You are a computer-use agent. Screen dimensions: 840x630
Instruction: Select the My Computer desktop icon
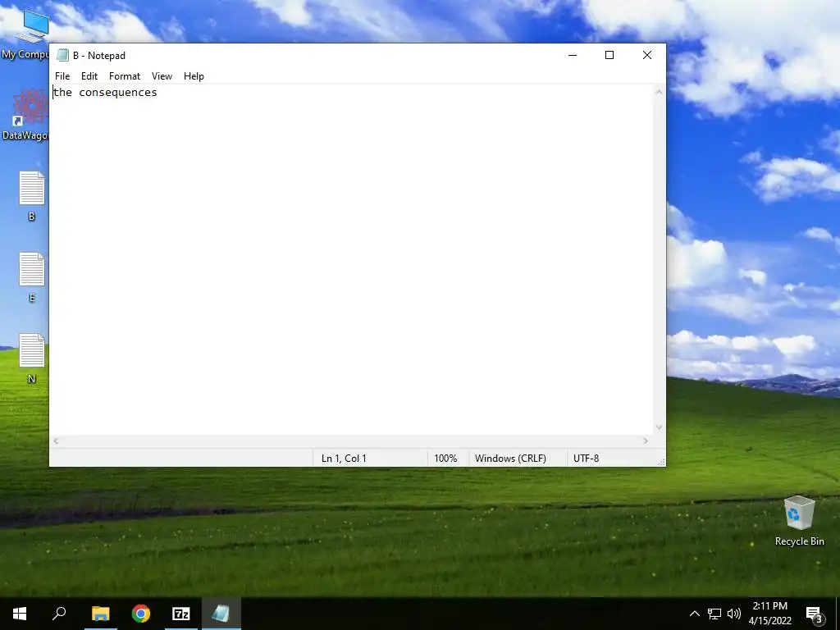25,34
